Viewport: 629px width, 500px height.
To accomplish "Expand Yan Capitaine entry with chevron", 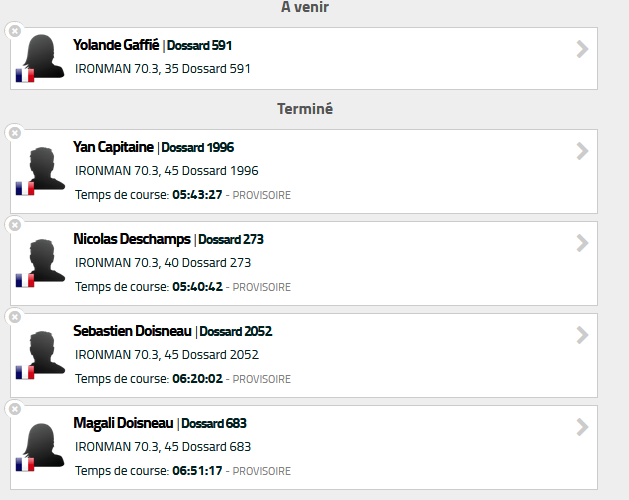I will 582,151.
